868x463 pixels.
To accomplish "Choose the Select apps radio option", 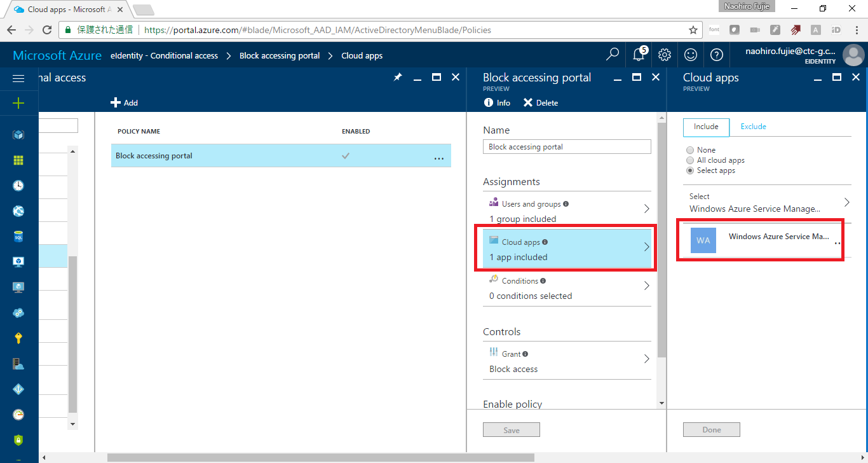I will pos(690,170).
